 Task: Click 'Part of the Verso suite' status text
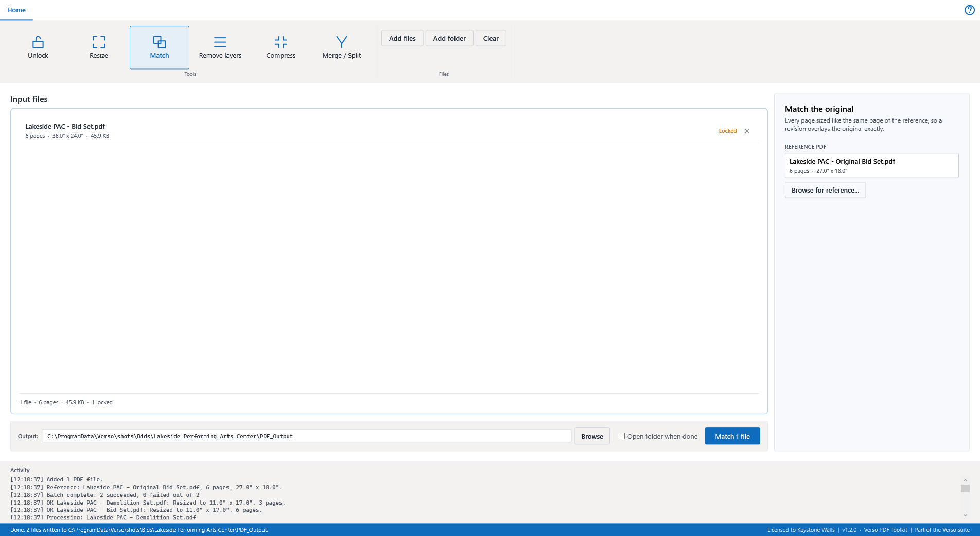[942, 530]
